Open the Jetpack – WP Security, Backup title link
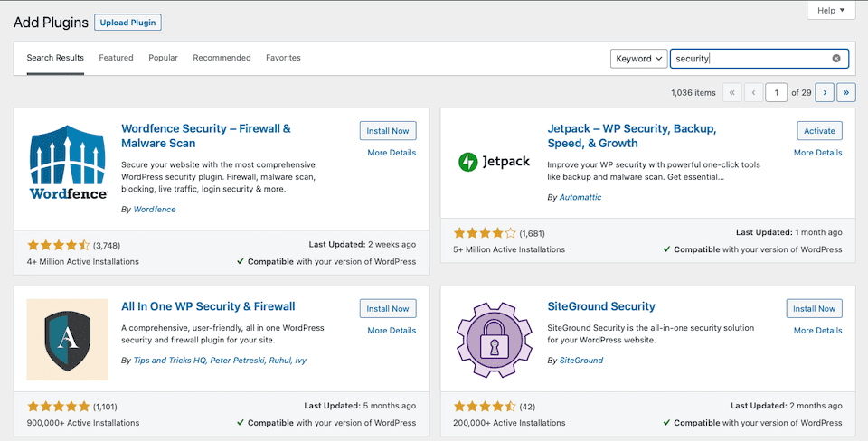 [x=632, y=136]
